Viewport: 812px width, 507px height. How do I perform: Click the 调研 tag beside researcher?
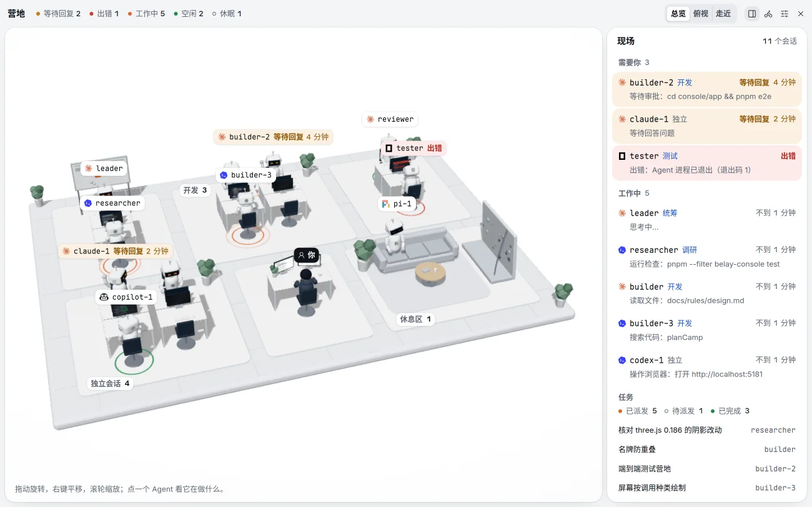tap(690, 250)
